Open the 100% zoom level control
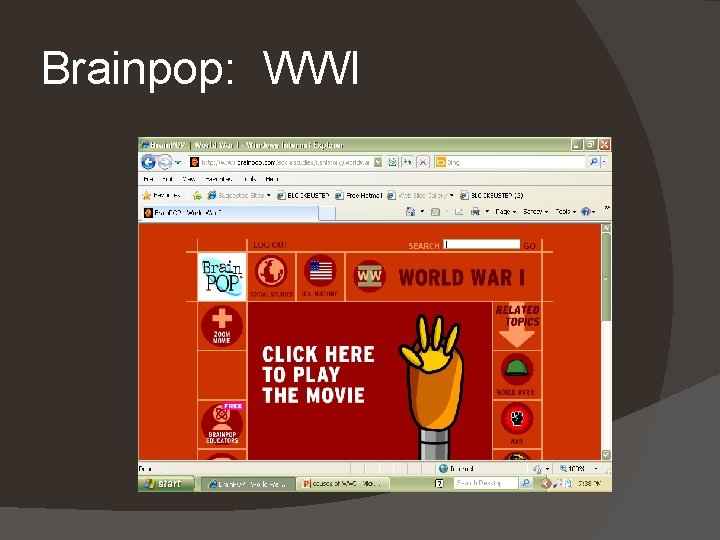 click(579, 468)
